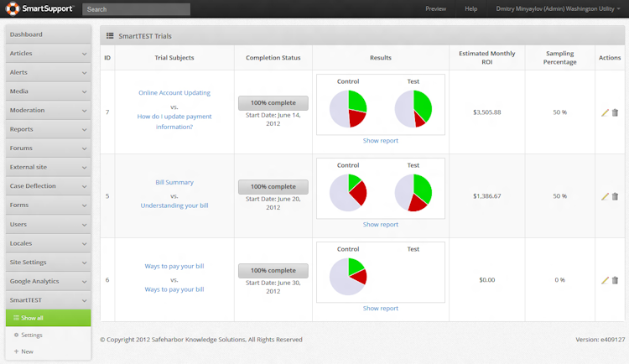Viewport: 629px width, 364px height.
Task: Edit trial 7 with the pencil icon
Action: (x=605, y=112)
